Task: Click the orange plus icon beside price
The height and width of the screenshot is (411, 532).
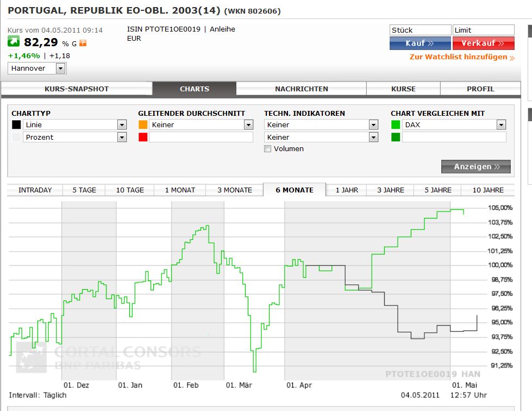Action: 83,43
